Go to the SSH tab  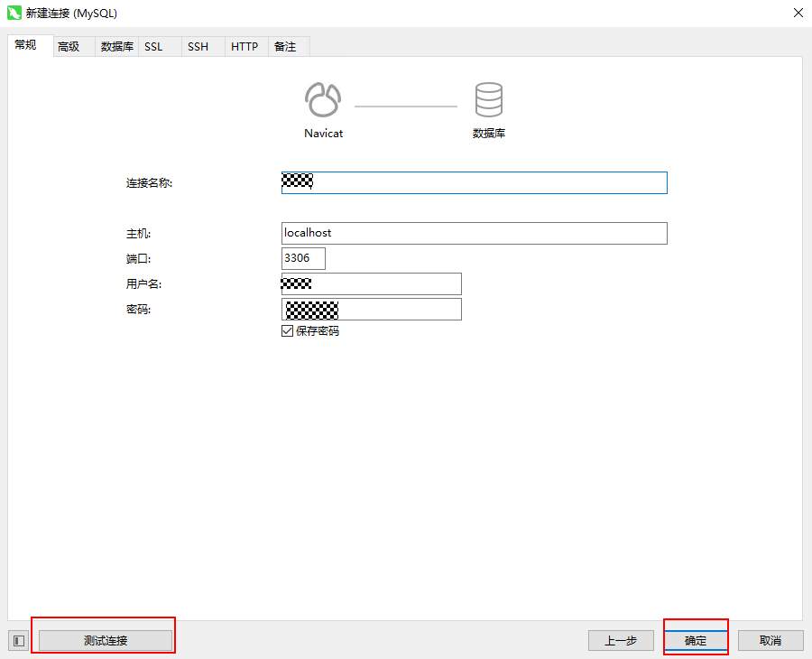[x=198, y=47]
